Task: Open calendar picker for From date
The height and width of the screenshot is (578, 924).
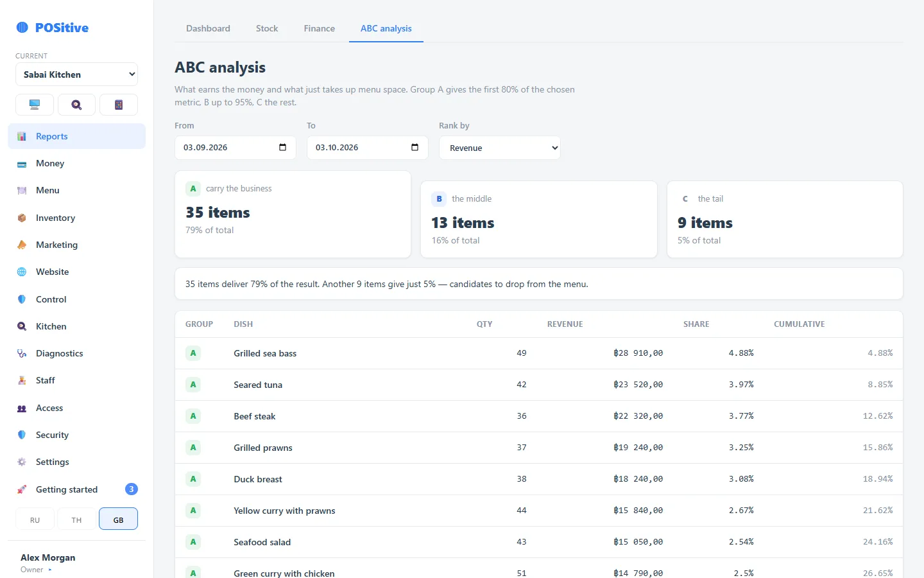Action: point(282,147)
